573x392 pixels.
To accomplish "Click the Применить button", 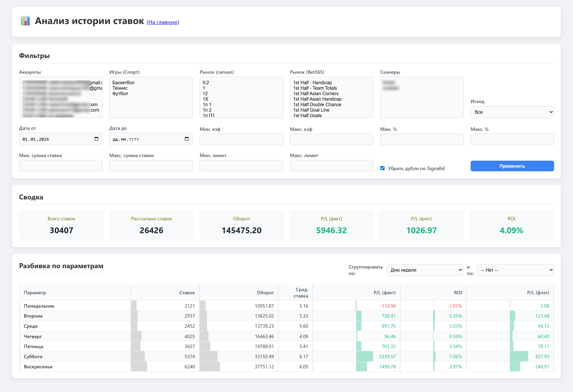I will [512, 166].
